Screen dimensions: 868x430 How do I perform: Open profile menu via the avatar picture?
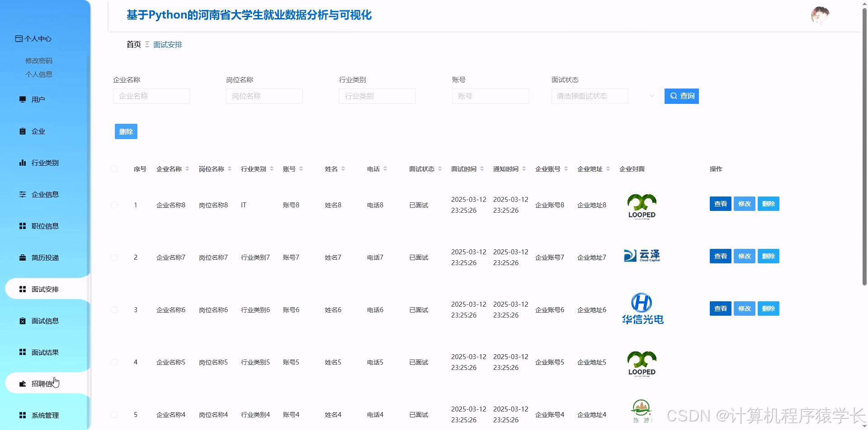pyautogui.click(x=820, y=14)
